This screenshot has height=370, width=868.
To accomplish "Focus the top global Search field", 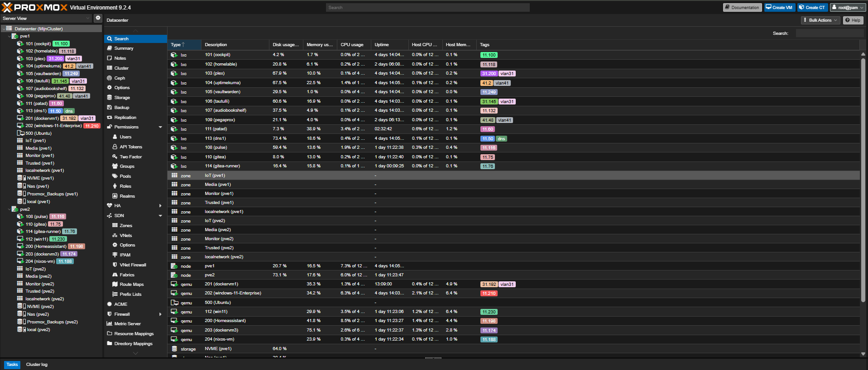I will (x=427, y=8).
